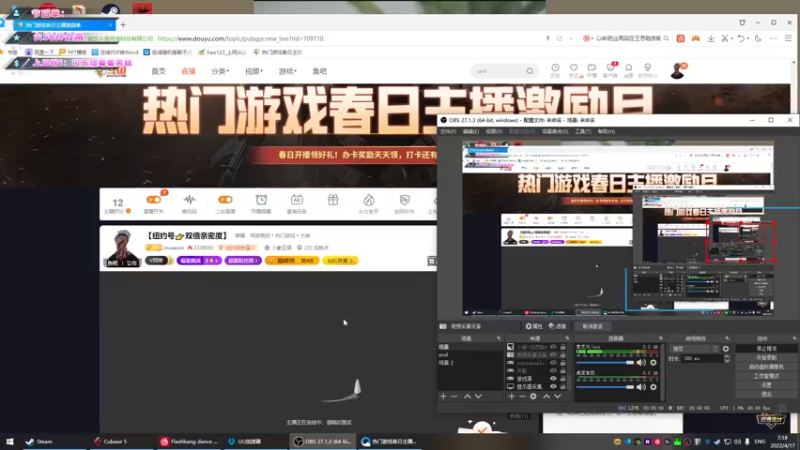The image size is (800, 450).
Task: Click the 设置 button in OBS controls
Action: coord(766,385)
